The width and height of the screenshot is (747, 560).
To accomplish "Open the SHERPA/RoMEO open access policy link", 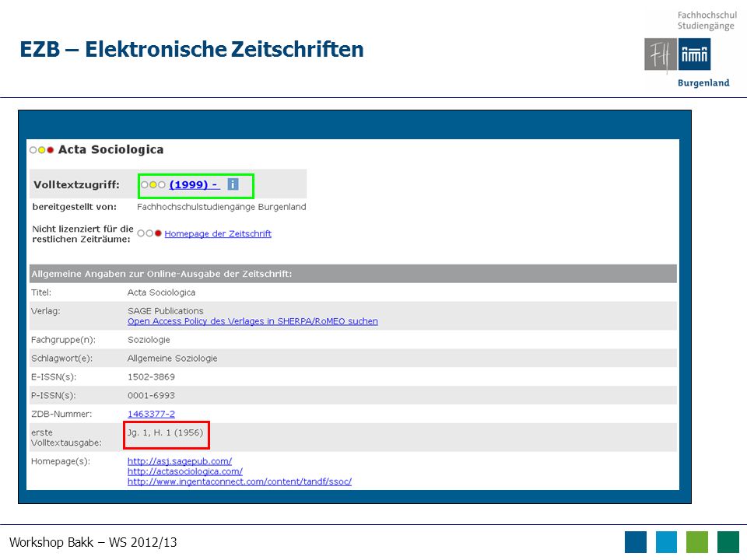I will tap(252, 321).
